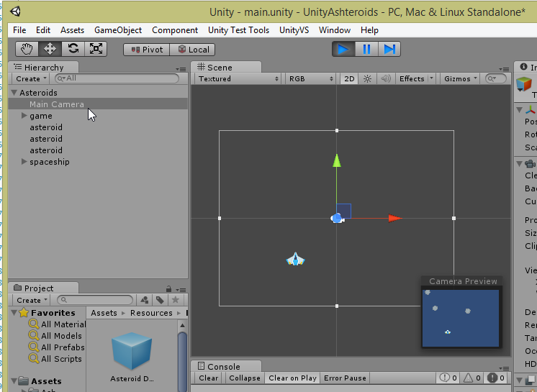
Task: Open the Gizmos dropdown
Action: point(461,79)
